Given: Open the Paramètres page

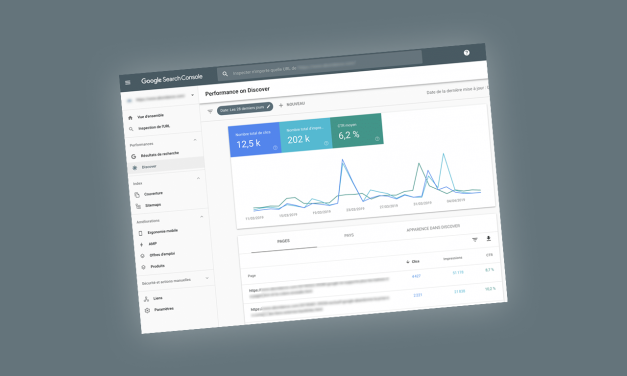Looking at the screenshot, I should tap(164, 309).
